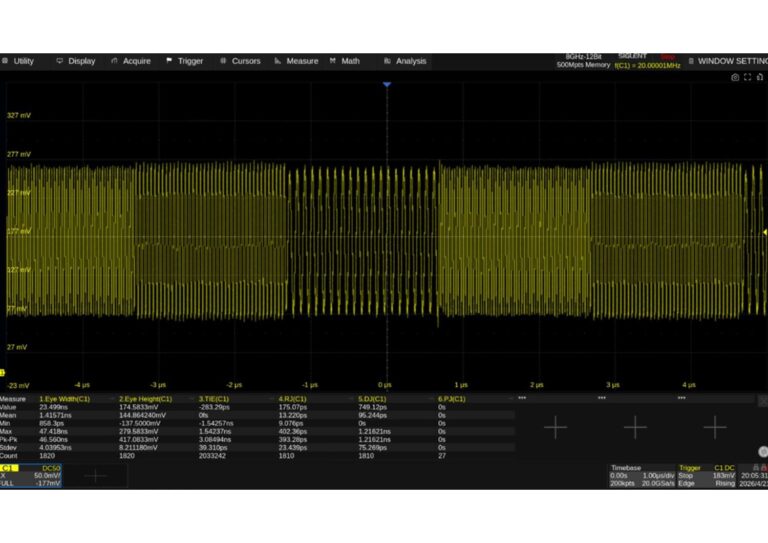Click the RJ(C1) measurement header
The height and width of the screenshot is (543, 768).
[x=292, y=399]
